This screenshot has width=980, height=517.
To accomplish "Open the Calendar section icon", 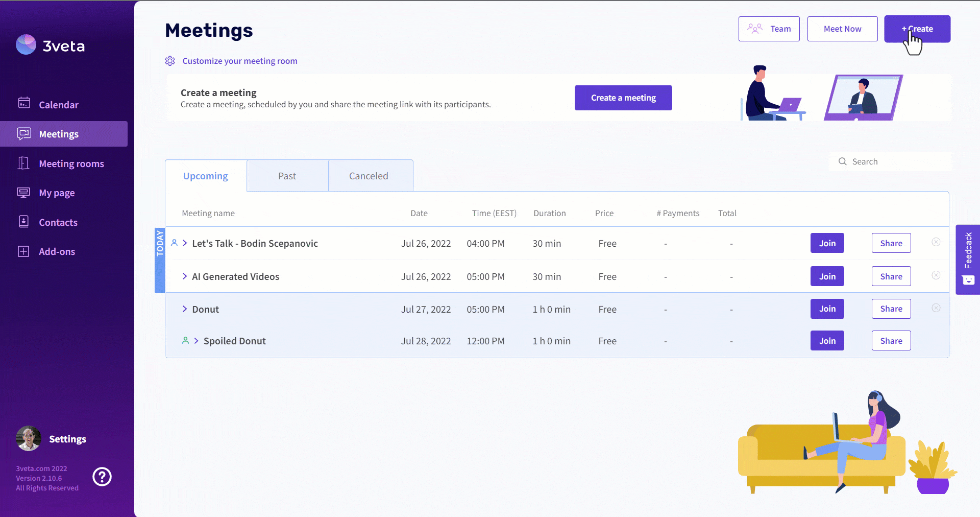I will [24, 103].
